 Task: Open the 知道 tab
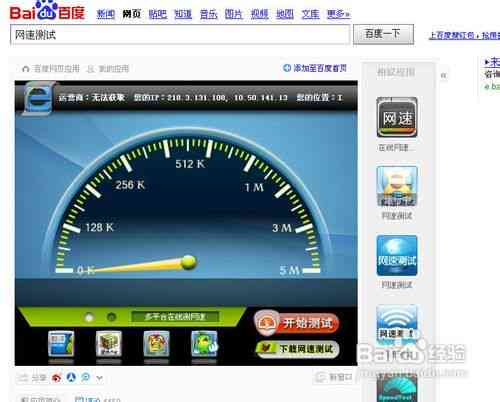[x=183, y=14]
